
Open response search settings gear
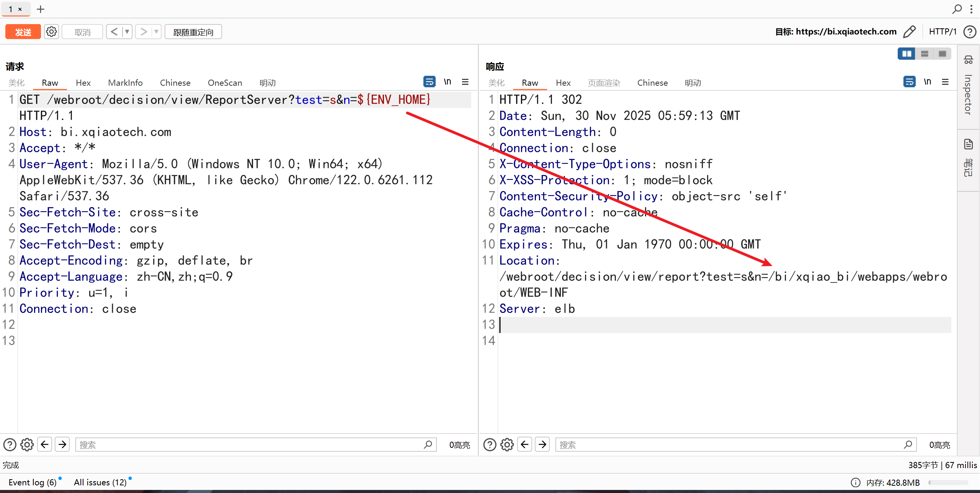(507, 444)
